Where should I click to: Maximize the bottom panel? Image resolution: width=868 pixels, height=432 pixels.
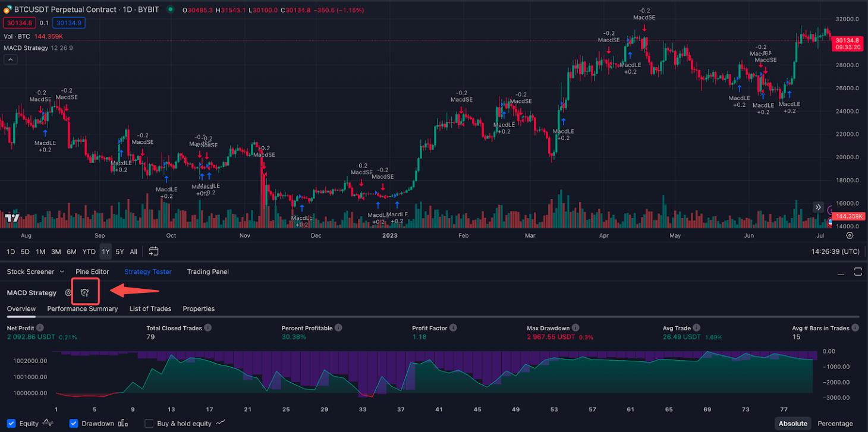click(857, 272)
